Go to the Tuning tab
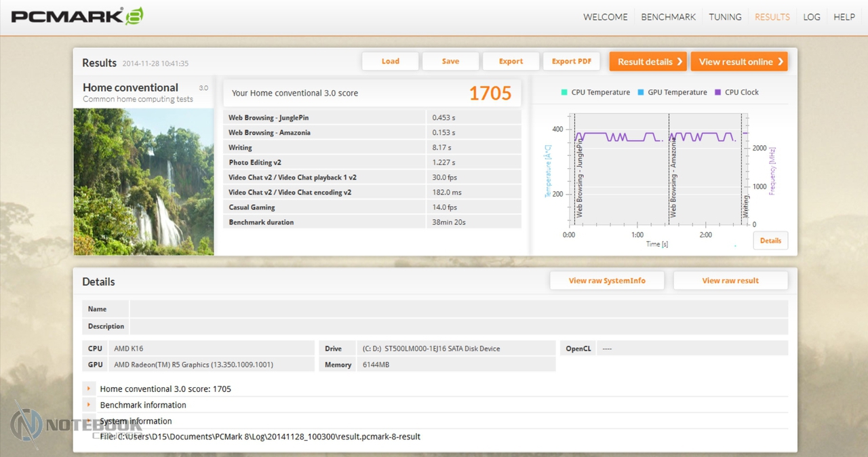 coord(725,17)
